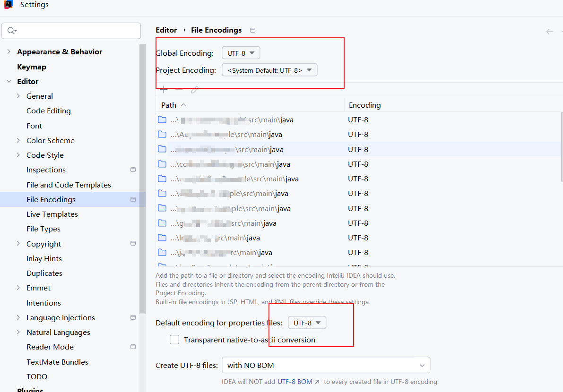Expand the Color Scheme tree node
563x392 pixels.
point(18,140)
